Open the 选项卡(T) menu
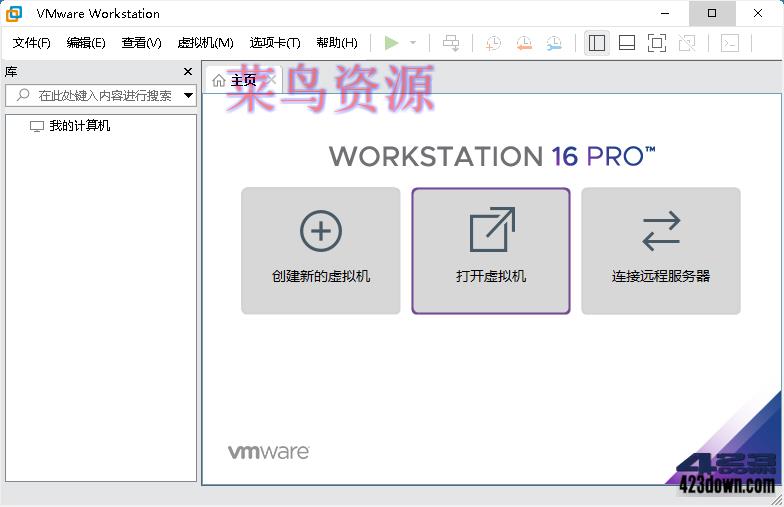 click(275, 43)
